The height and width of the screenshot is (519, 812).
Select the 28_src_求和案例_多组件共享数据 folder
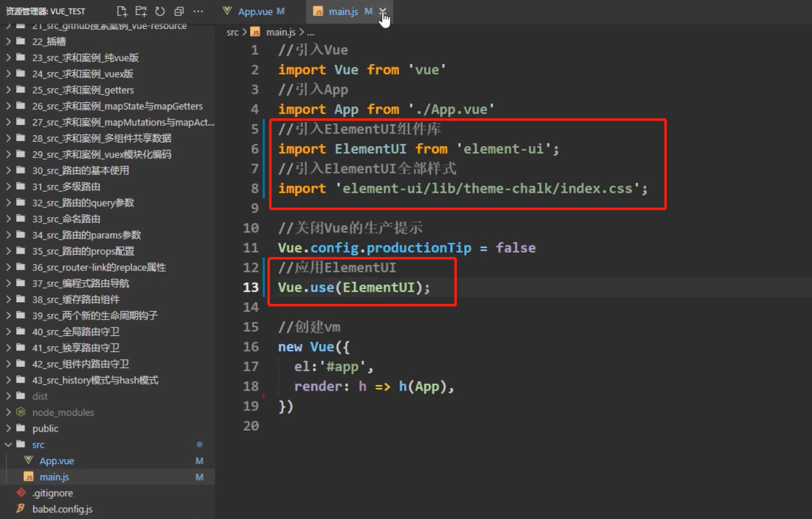click(x=107, y=138)
